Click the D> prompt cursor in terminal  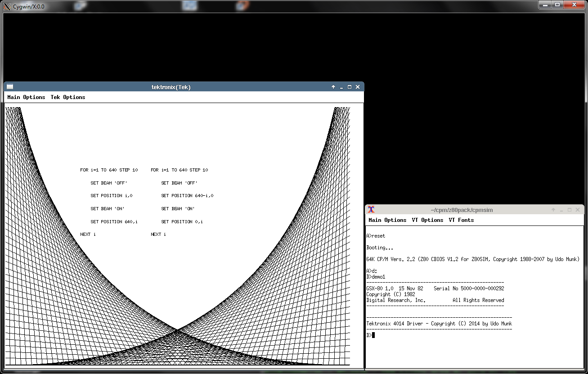tap(373, 335)
